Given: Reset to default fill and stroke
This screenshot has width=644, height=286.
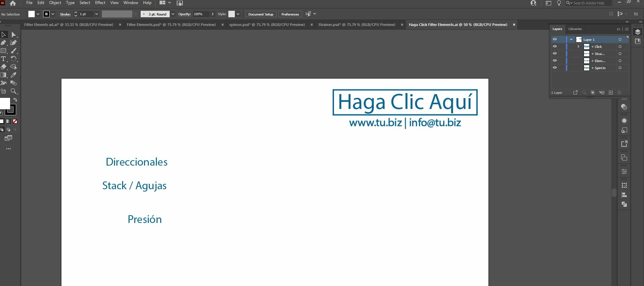Looking at the screenshot, I should (1, 113).
